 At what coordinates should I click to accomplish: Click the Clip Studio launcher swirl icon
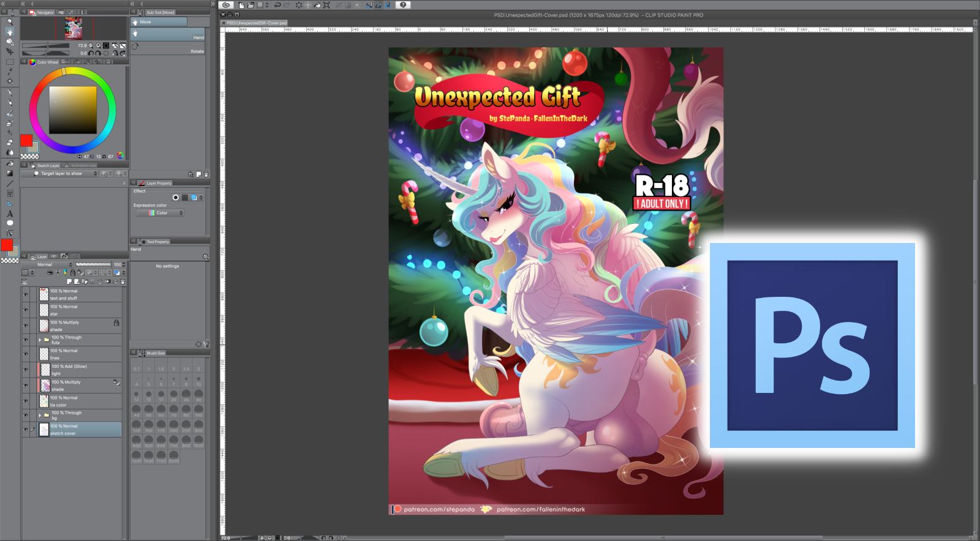(x=227, y=5)
